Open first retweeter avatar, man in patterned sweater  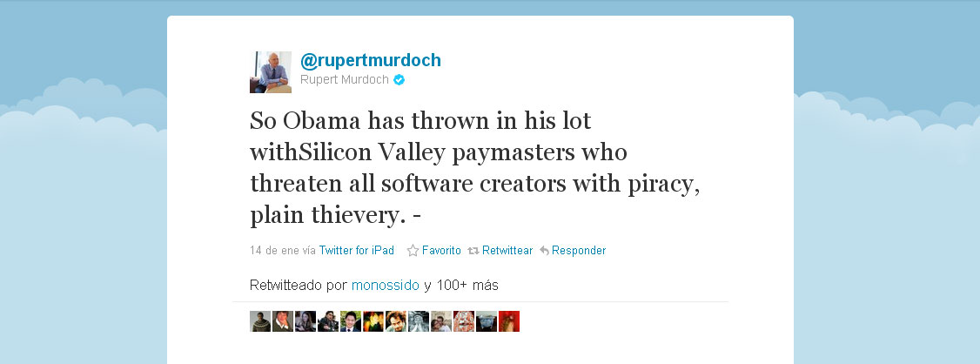tap(260, 321)
